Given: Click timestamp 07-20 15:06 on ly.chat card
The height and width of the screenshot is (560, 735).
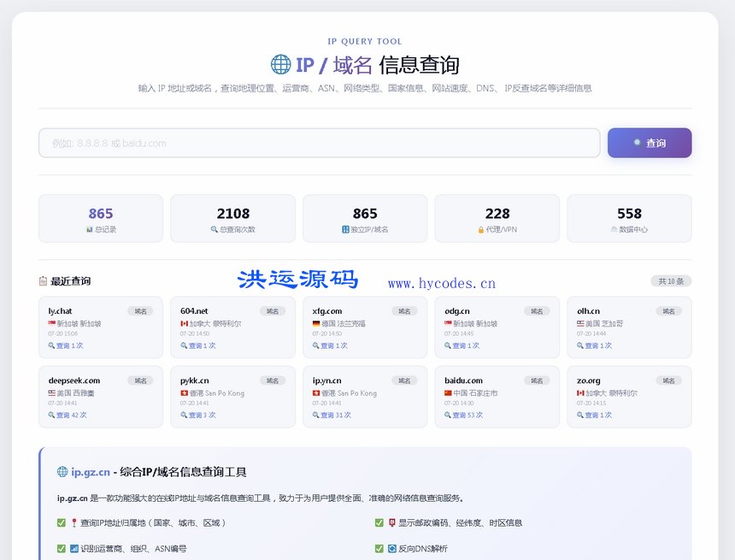Looking at the screenshot, I should point(62,334).
